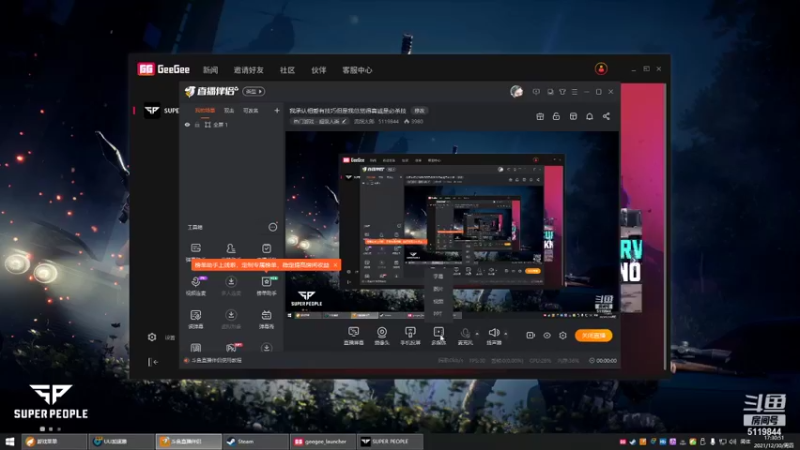800x450 pixels.
Task: Open the store icon beside the bell
Action: (573, 116)
